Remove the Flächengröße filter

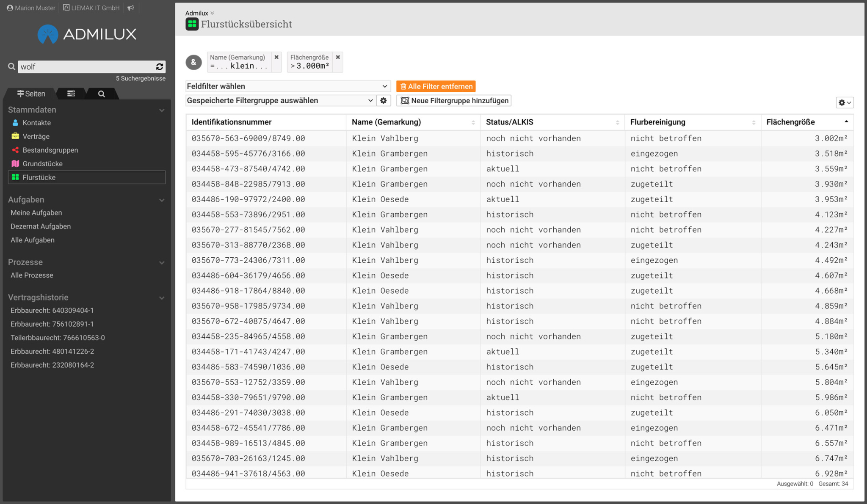coord(338,57)
